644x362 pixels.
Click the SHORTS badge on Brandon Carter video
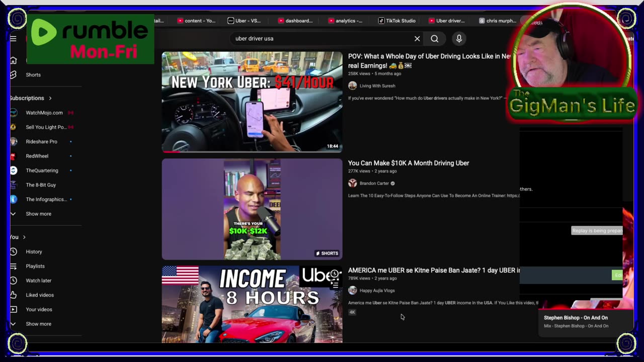pos(327,253)
